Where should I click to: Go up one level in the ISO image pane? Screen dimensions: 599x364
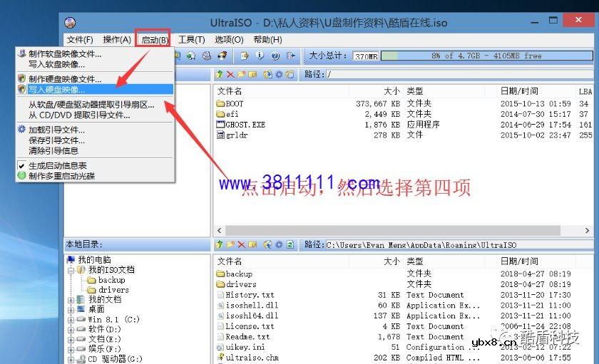(220, 74)
